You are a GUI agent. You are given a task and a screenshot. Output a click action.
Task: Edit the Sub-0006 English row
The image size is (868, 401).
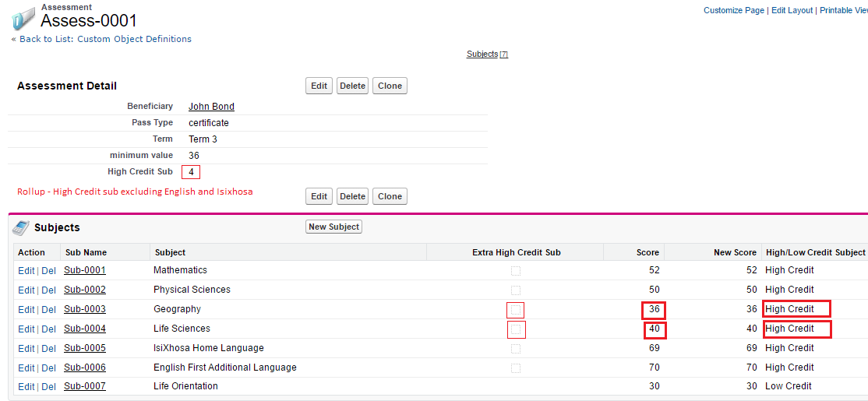tap(26, 368)
